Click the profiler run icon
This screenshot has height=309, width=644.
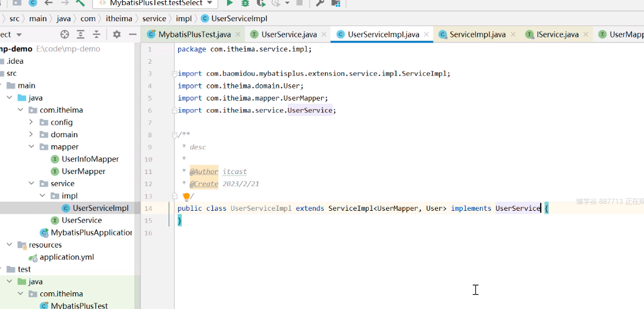(x=276, y=3)
